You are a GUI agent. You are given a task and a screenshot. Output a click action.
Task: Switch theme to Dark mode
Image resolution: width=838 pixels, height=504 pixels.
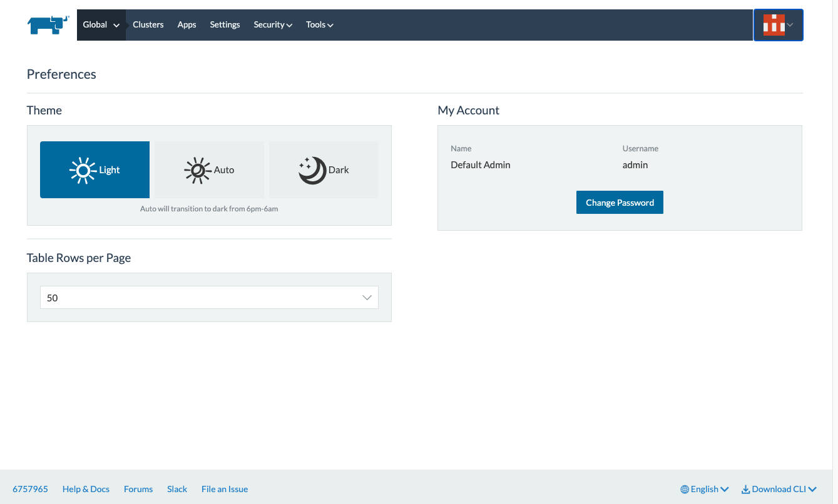(x=324, y=169)
